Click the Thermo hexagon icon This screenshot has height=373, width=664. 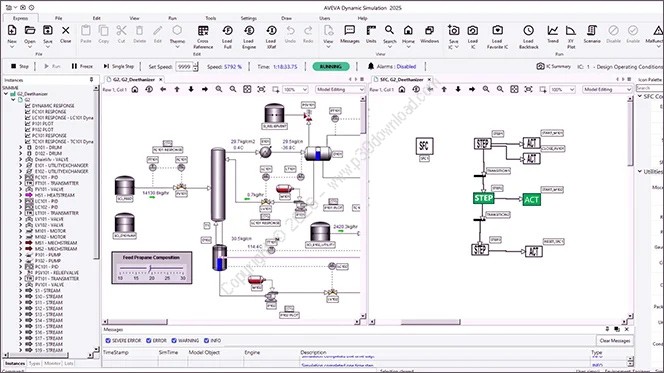[x=177, y=30]
